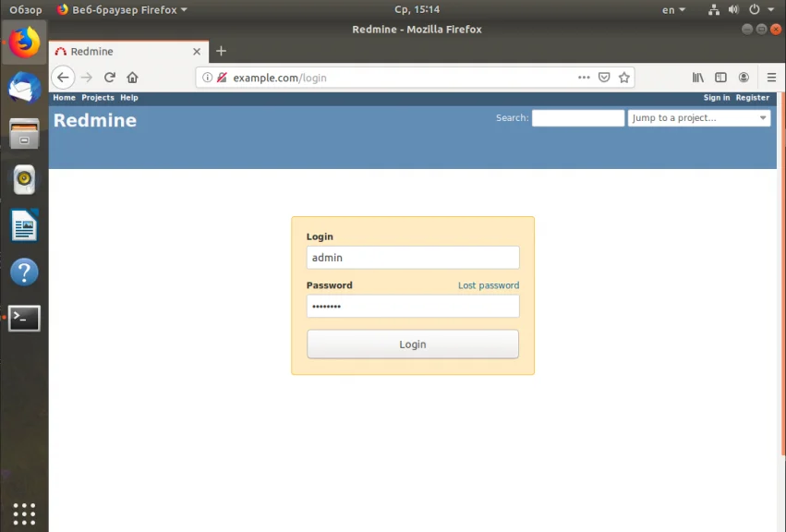Open the clock and calendar panel
This screenshot has width=786, height=532.
pos(417,9)
